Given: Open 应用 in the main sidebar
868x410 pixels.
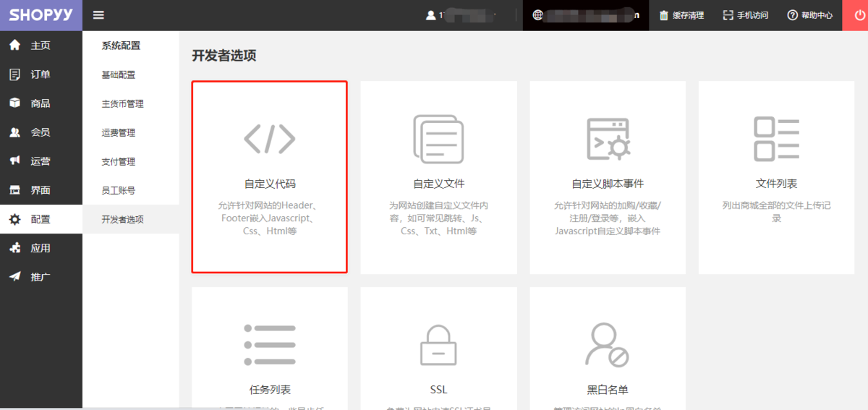Looking at the screenshot, I should 41,248.
